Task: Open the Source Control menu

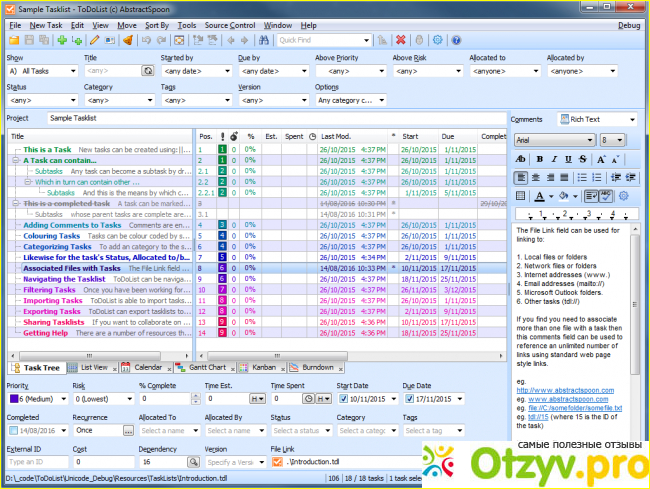Action: 230,24
